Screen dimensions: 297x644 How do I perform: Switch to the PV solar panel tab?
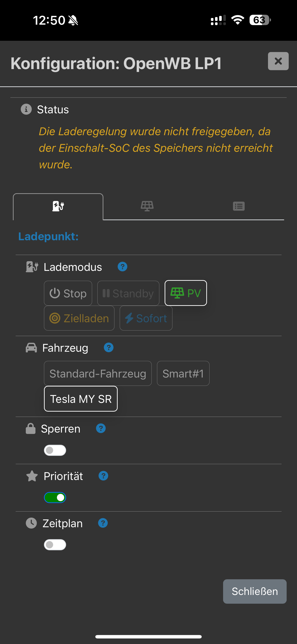point(147,206)
